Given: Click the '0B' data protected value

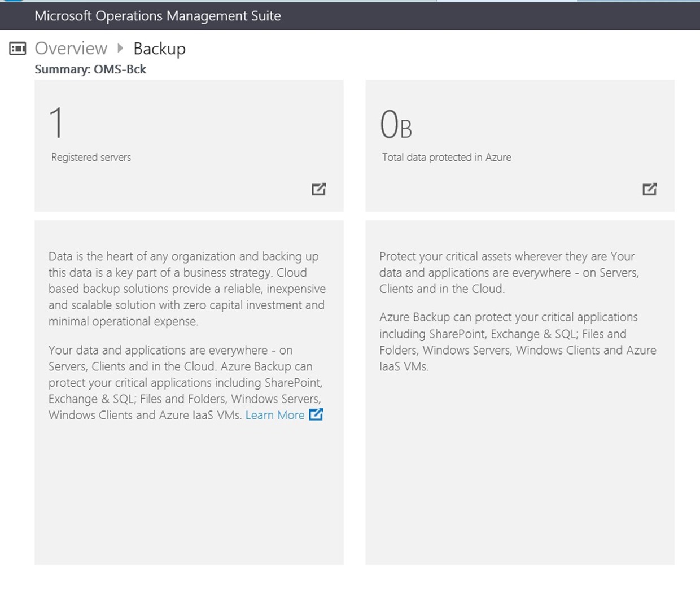Looking at the screenshot, I should click(x=396, y=124).
